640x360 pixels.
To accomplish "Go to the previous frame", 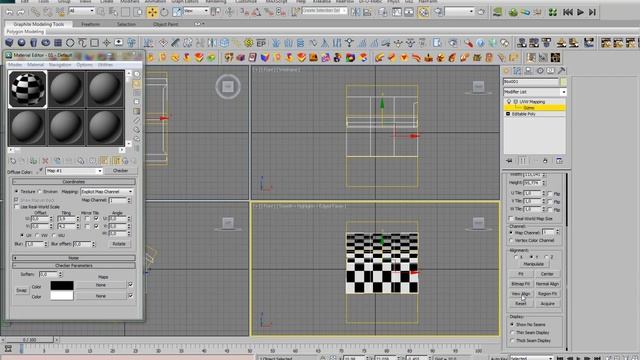I will click(x=568, y=12).
